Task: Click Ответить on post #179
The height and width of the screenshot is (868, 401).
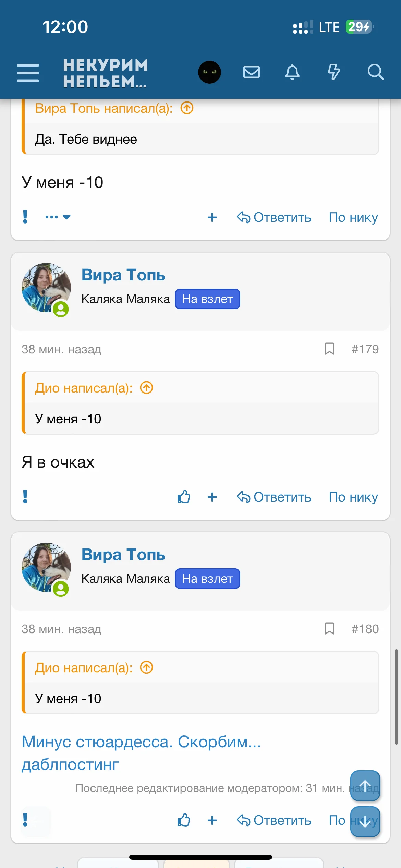Action: 274,497
